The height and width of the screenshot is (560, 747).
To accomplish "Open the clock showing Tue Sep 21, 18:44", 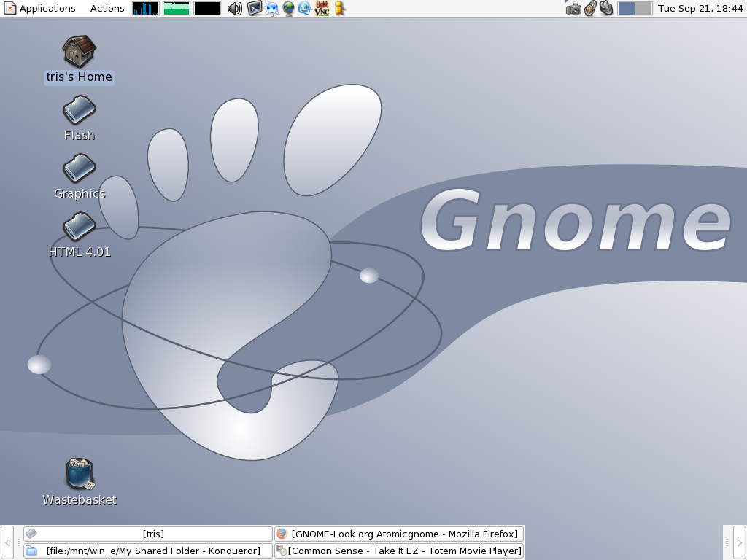I will (x=700, y=8).
